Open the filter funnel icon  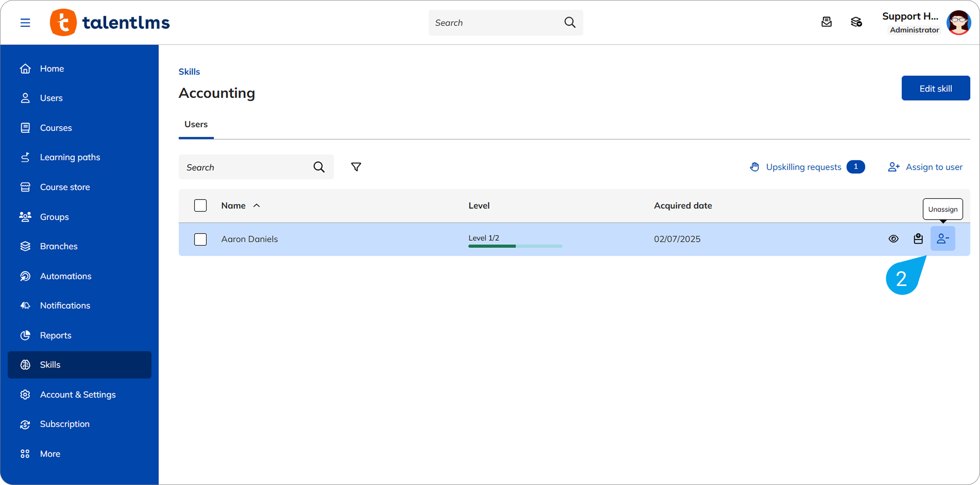point(356,167)
